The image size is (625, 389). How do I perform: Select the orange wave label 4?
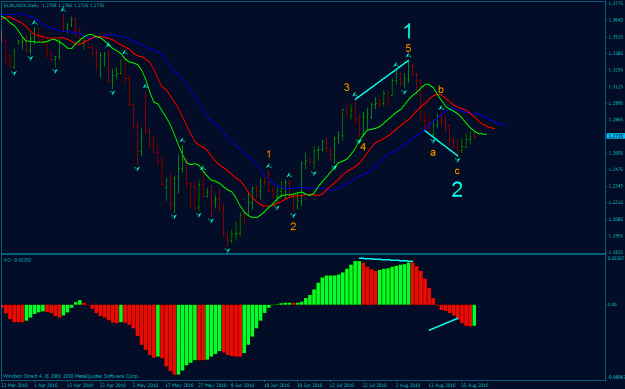tap(363, 147)
